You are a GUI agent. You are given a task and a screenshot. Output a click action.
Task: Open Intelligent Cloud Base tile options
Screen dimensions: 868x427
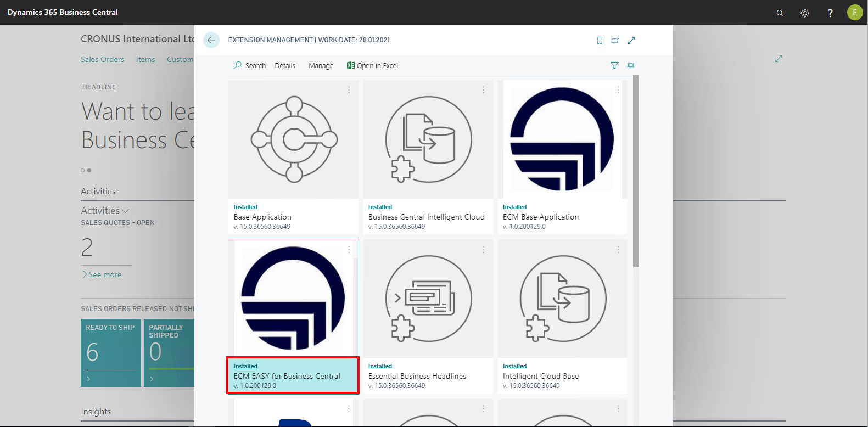tap(618, 249)
